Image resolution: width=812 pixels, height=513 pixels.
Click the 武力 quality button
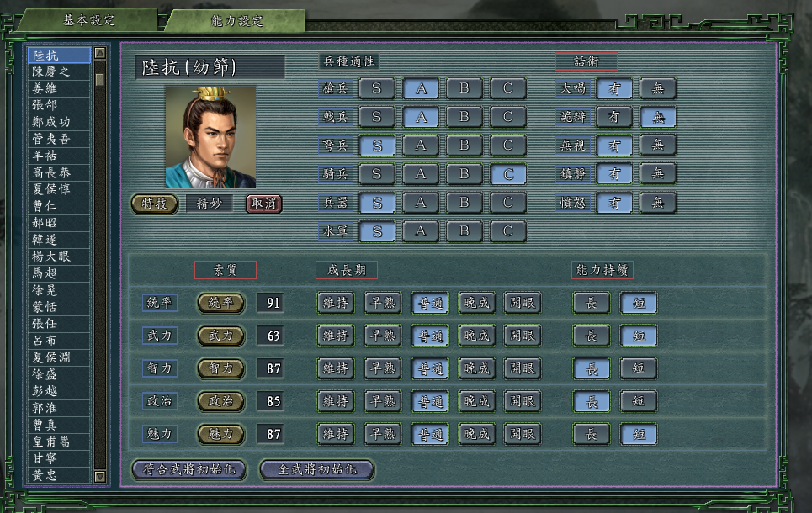point(221,336)
